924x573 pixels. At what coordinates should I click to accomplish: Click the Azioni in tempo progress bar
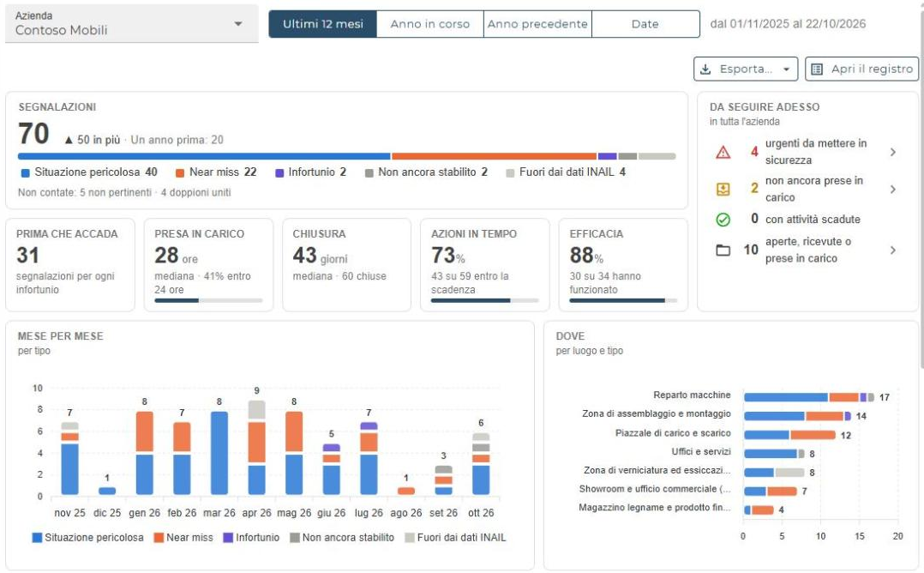coord(485,300)
